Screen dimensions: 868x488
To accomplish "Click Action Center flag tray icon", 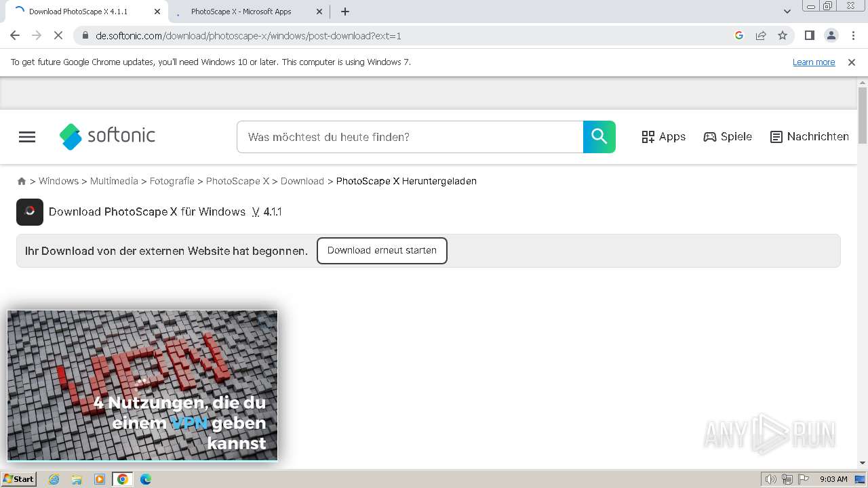I will [x=804, y=479].
